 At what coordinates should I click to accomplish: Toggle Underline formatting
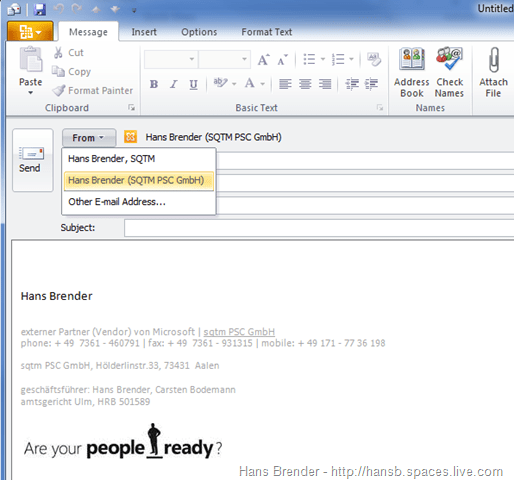(x=193, y=84)
